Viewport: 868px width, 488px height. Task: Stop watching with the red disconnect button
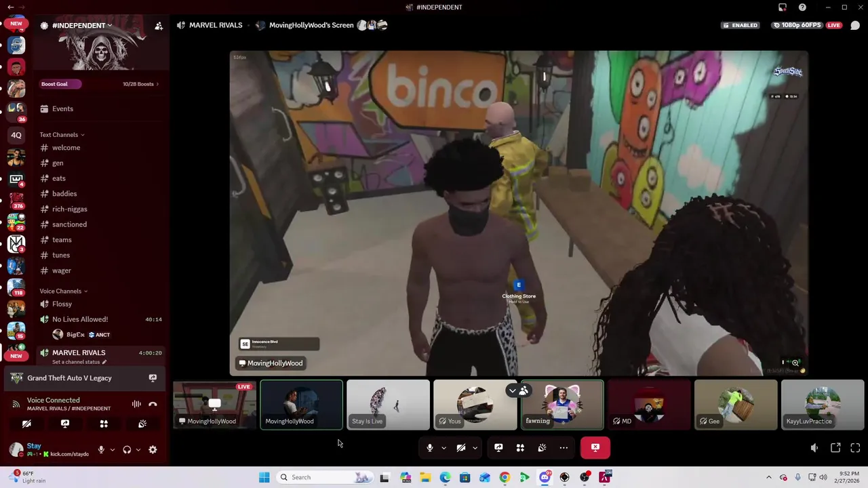595,447
